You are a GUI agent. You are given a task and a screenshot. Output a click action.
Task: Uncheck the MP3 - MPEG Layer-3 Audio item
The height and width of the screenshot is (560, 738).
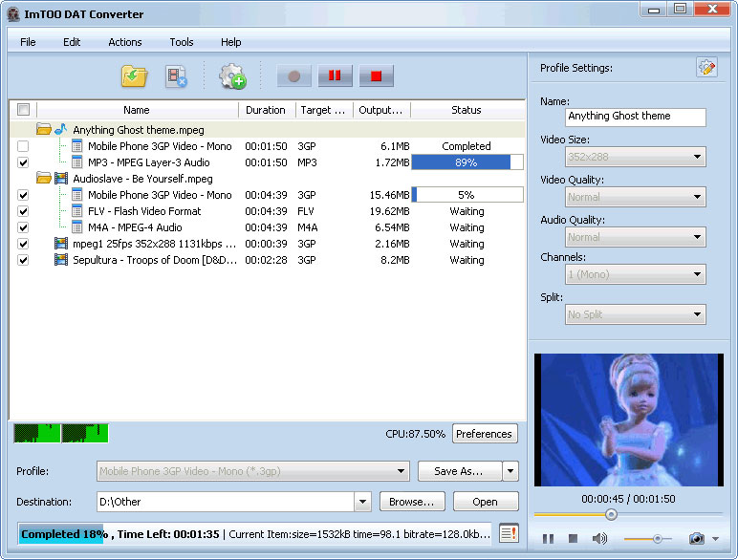pos(23,162)
